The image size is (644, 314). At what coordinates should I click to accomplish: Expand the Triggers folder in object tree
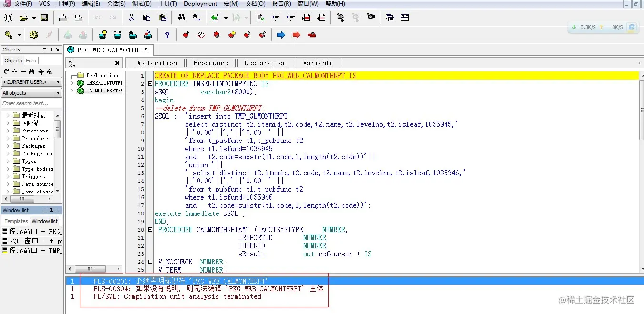point(8,176)
